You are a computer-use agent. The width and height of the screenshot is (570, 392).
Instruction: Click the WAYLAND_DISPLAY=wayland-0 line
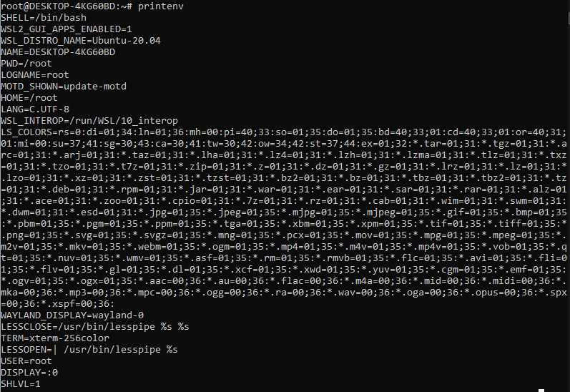tap(72, 315)
